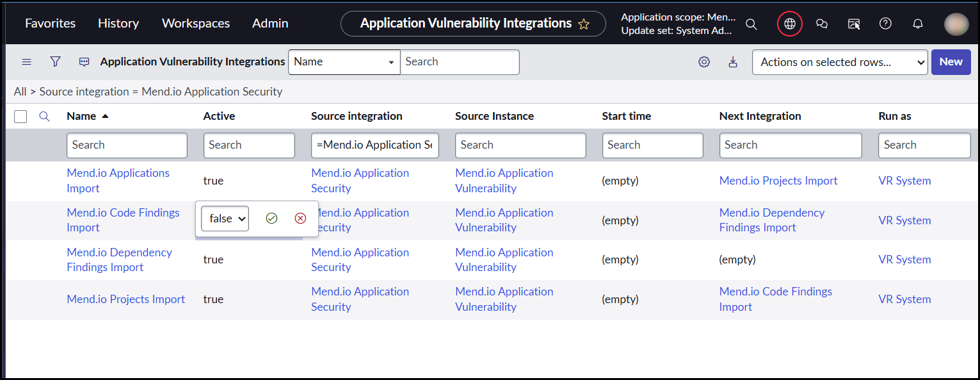This screenshot has height=380, width=980.
Task: Toggle the select-all rows checkbox
Action: coord(20,116)
